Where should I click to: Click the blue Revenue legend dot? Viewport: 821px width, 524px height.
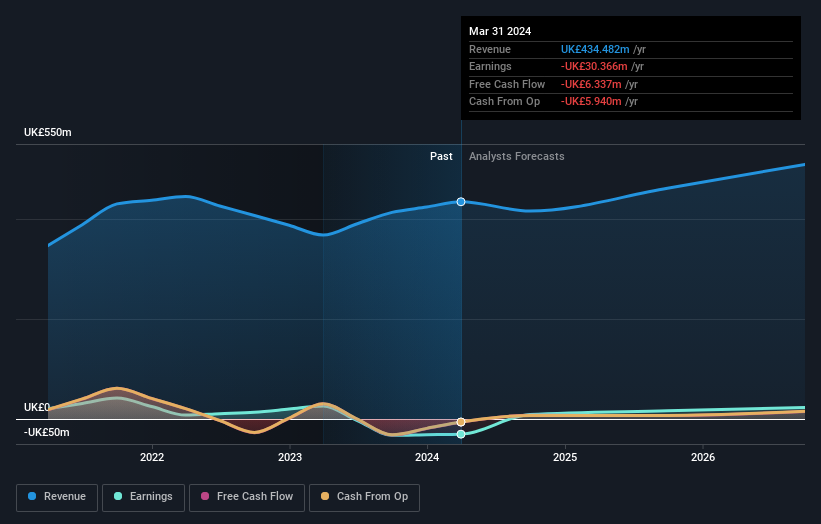[32, 496]
